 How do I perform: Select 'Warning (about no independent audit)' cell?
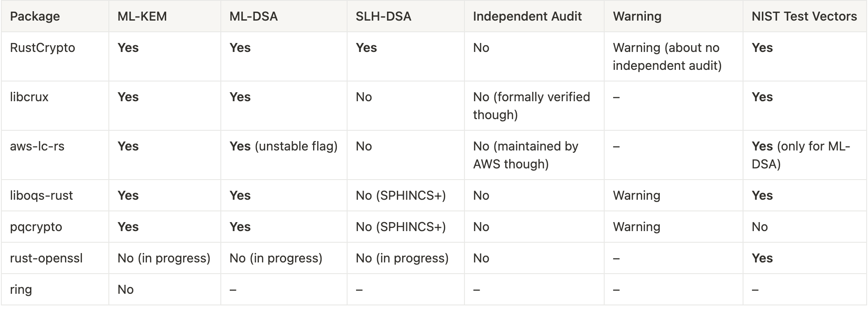coord(667,56)
